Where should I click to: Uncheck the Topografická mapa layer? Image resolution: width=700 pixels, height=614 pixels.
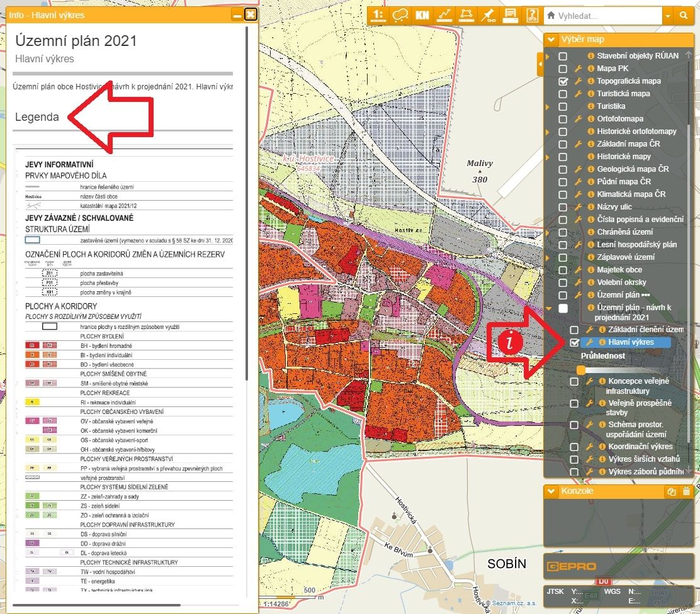563,81
